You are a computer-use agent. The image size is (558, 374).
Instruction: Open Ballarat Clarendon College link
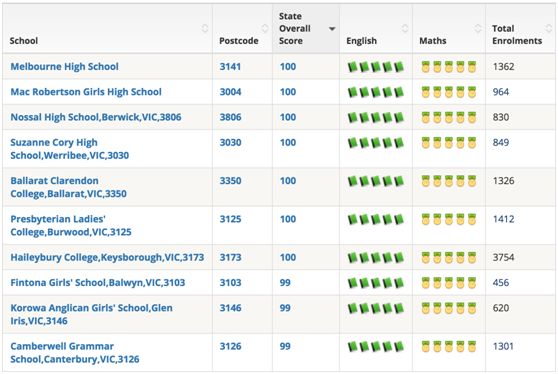[68, 187]
